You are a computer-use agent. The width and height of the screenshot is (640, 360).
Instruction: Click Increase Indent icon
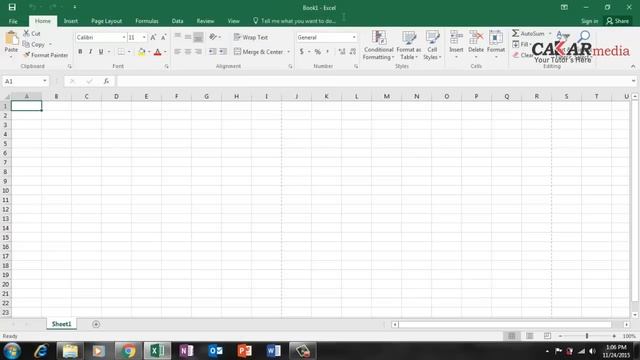(x=223, y=52)
